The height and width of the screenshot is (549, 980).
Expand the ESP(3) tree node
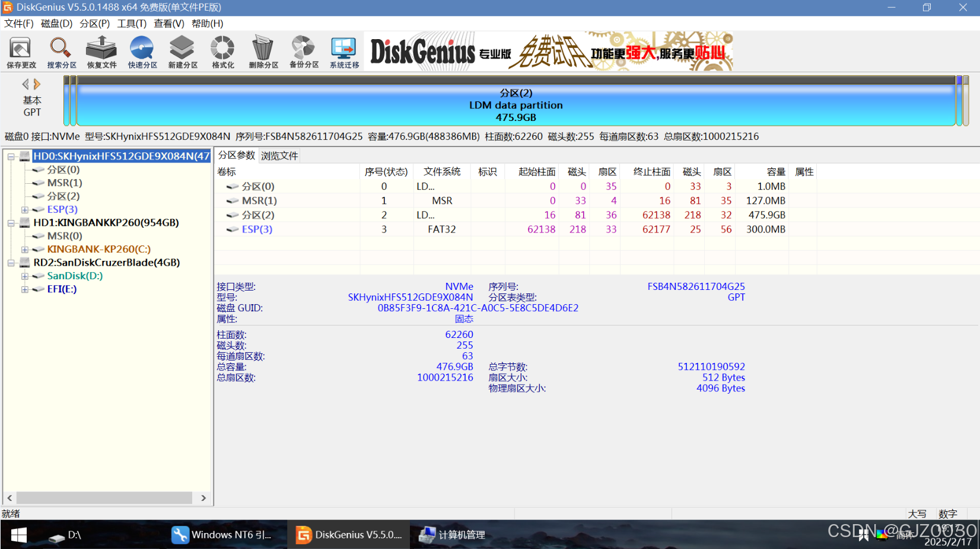pos(25,210)
